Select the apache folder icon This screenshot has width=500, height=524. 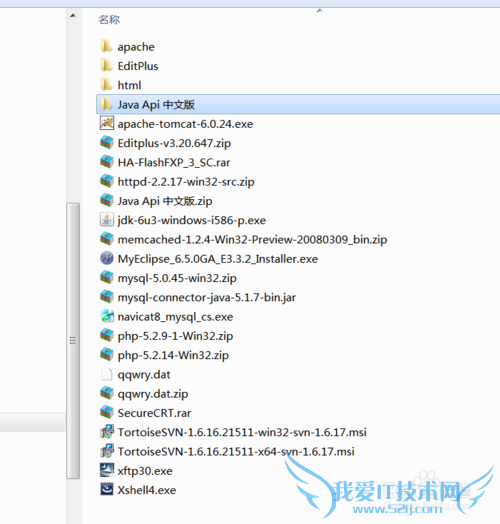coord(106,46)
